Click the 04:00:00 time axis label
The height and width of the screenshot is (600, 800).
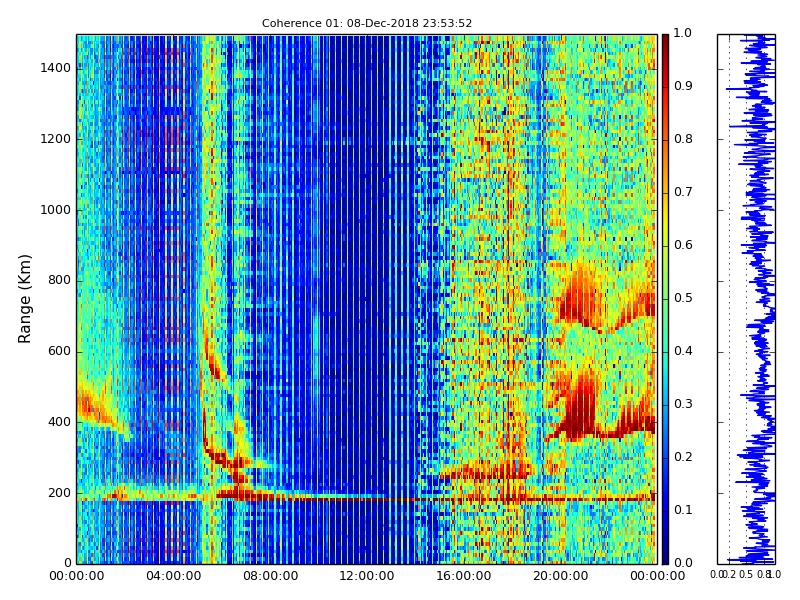click(173, 577)
